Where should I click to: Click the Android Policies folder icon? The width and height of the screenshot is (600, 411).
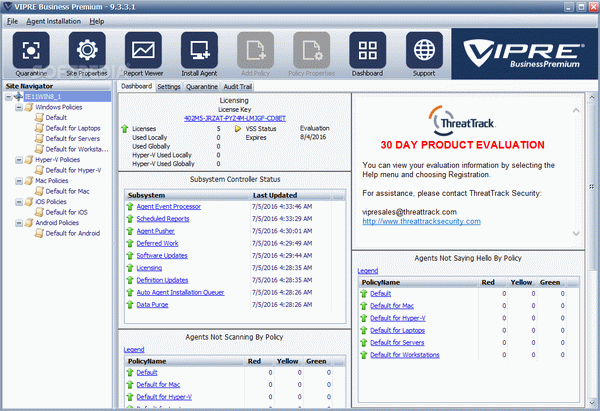click(29, 223)
